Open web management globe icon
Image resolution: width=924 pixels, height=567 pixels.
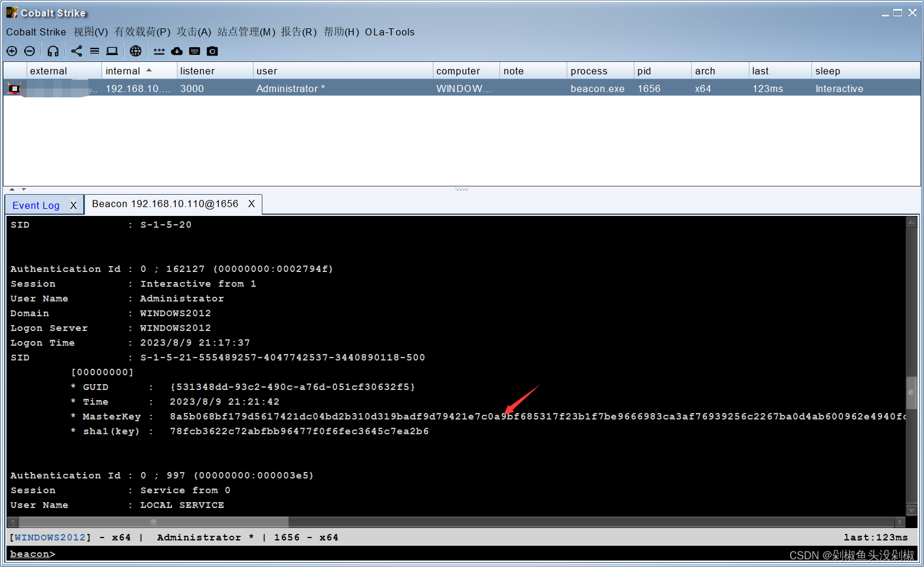click(x=136, y=51)
